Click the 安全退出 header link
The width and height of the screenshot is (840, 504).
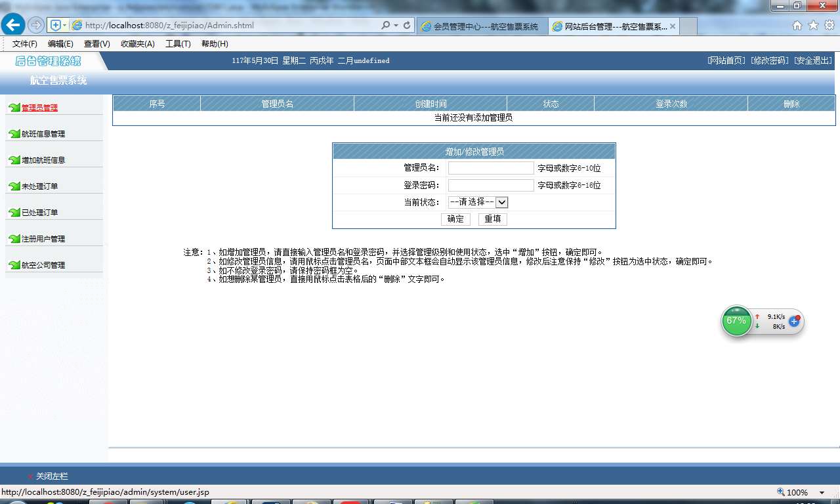click(x=813, y=60)
